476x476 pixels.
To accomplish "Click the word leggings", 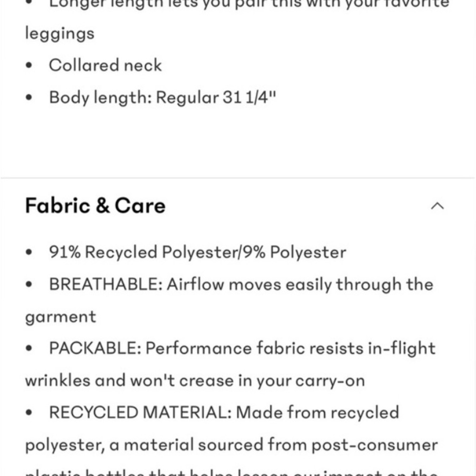I will 59,33.
